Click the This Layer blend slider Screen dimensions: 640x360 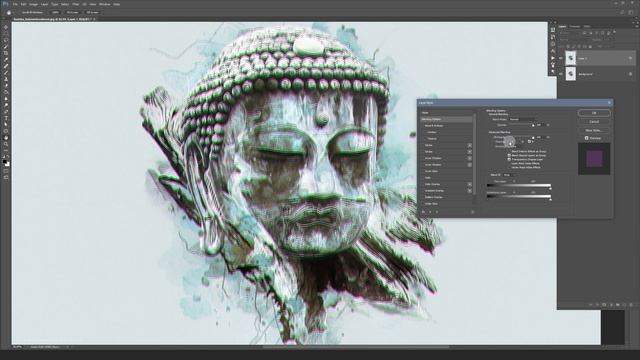point(519,185)
